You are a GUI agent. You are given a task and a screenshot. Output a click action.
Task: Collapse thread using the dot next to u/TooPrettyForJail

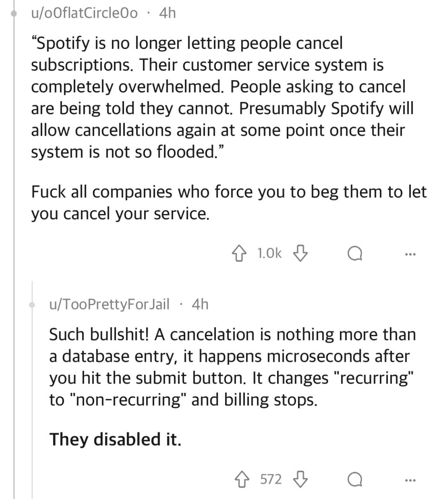point(33,305)
